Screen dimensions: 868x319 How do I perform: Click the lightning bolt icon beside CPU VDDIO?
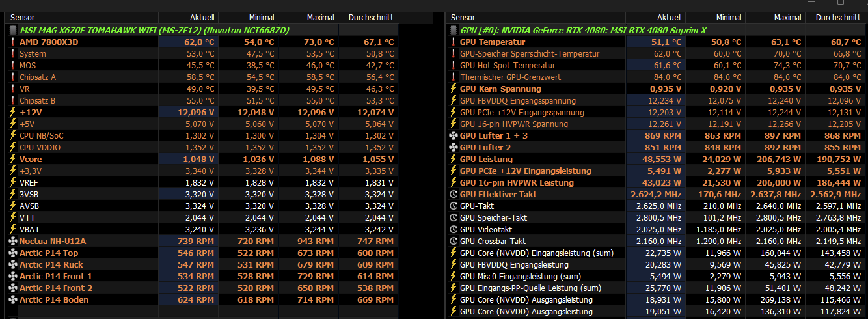(x=12, y=147)
